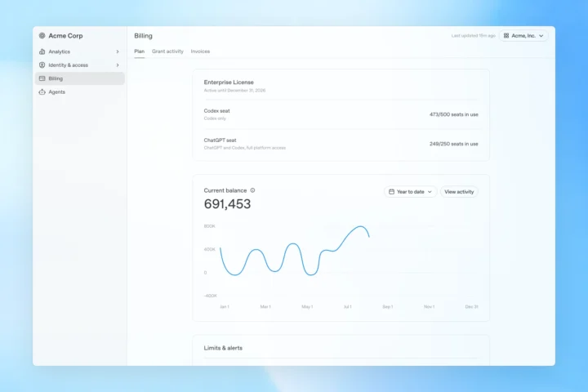
Task: Click the Billing page heading
Action: click(x=143, y=36)
